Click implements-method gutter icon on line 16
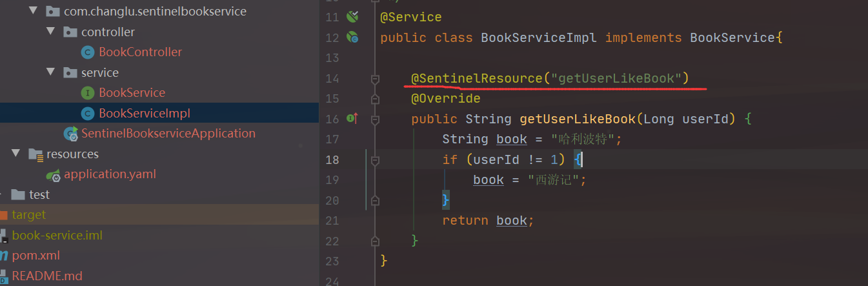 pos(352,119)
